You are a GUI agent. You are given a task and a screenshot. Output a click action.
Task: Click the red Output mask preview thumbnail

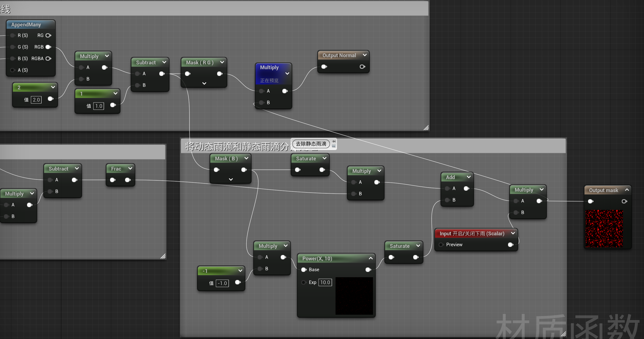coord(604,229)
